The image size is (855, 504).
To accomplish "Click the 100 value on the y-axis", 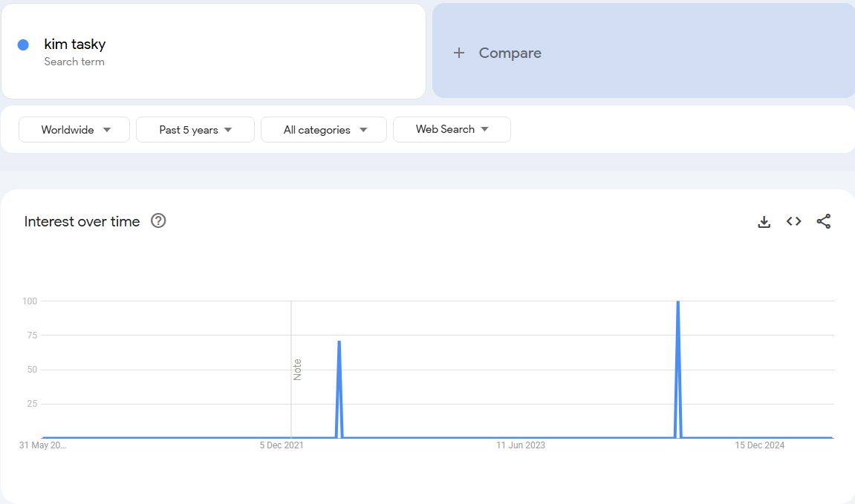I will (x=30, y=301).
